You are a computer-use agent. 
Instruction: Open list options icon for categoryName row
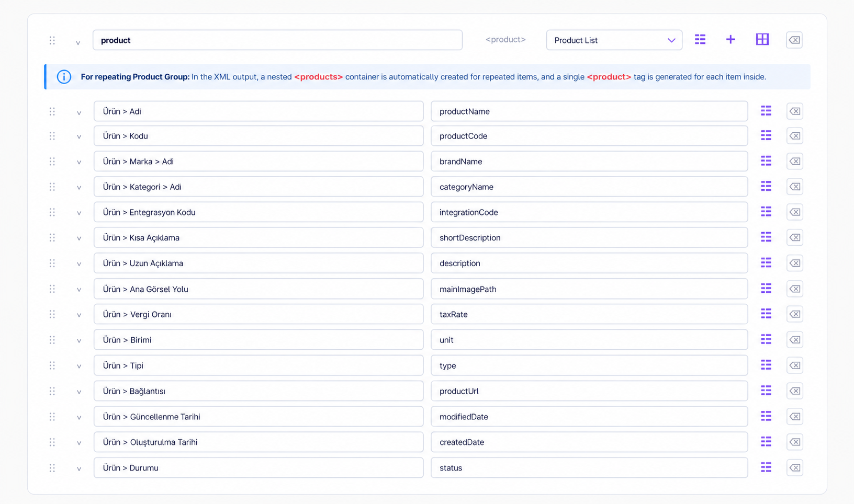[x=766, y=187]
